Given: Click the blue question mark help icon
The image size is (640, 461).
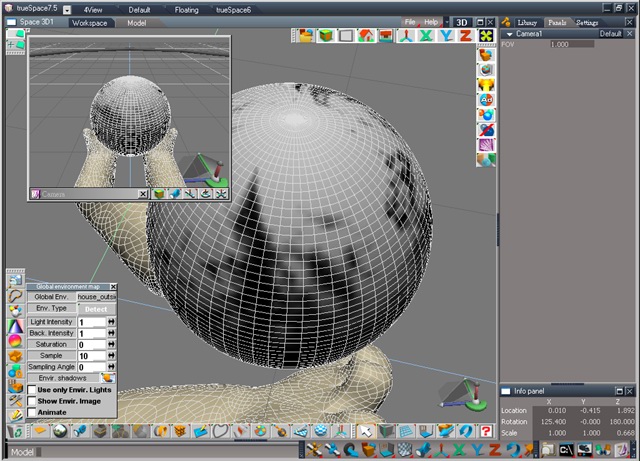Looking at the screenshot, I should coord(485,430).
